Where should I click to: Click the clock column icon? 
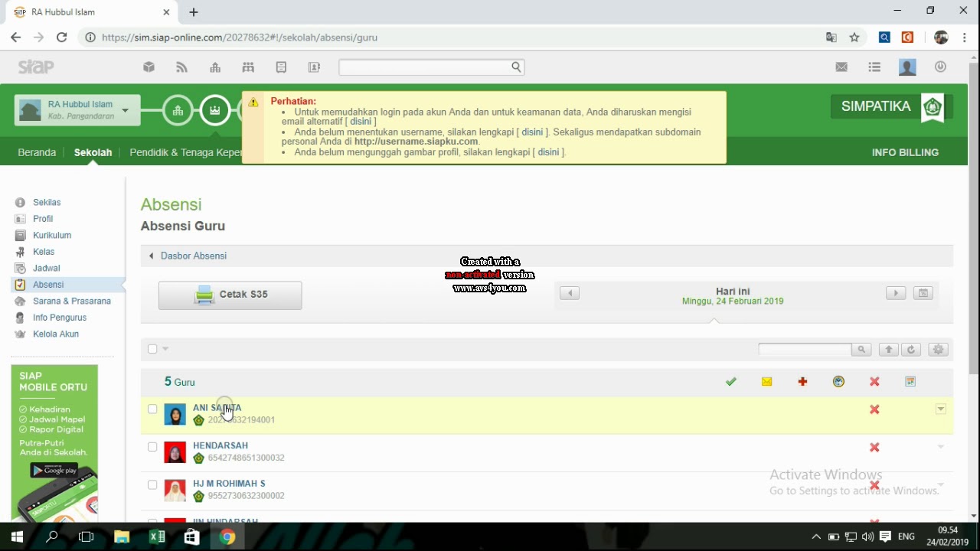(x=838, y=382)
